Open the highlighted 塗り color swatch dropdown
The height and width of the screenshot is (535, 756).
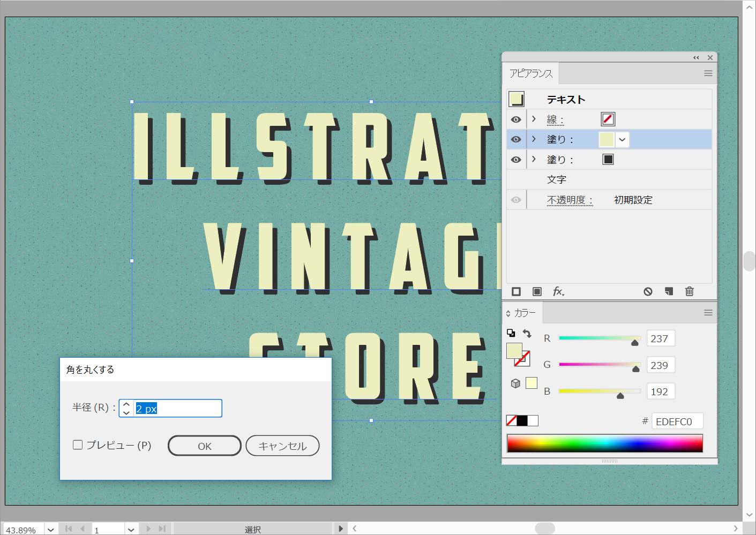(x=622, y=140)
